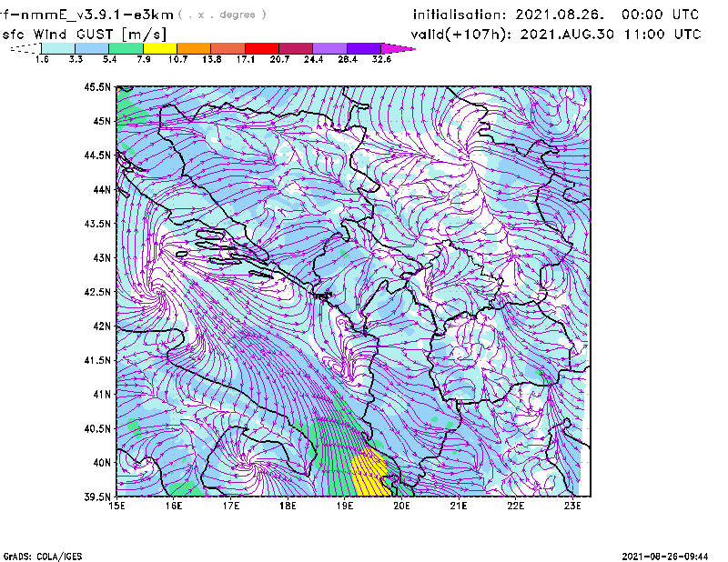Click the orange 10.7–13.8 legend swatch
Screen dimensions: 728x562
click(194, 48)
